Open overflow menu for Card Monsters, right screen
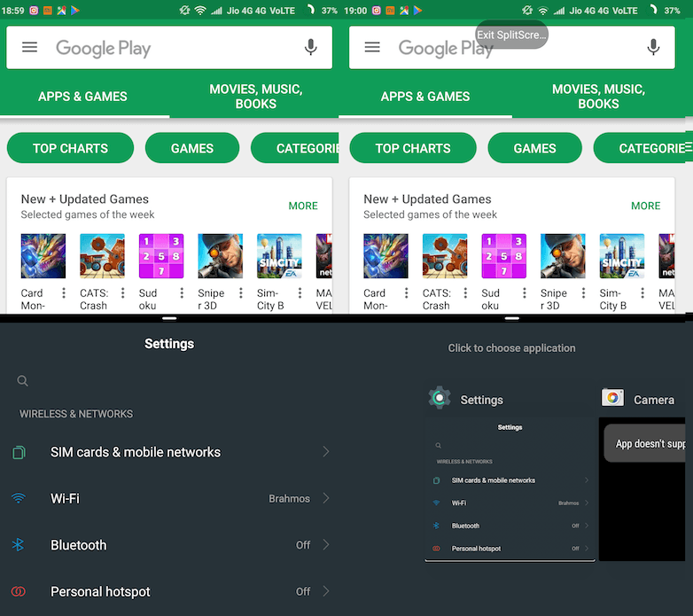Viewport: 693px width, 616px height. click(x=406, y=293)
